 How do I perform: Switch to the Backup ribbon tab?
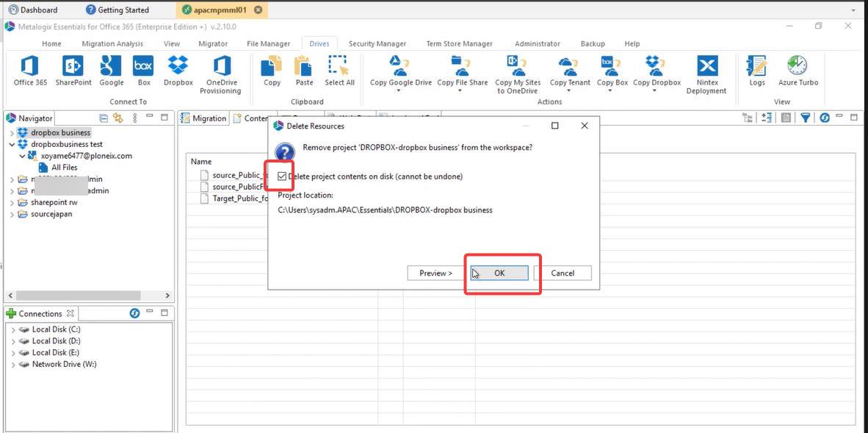coord(593,44)
